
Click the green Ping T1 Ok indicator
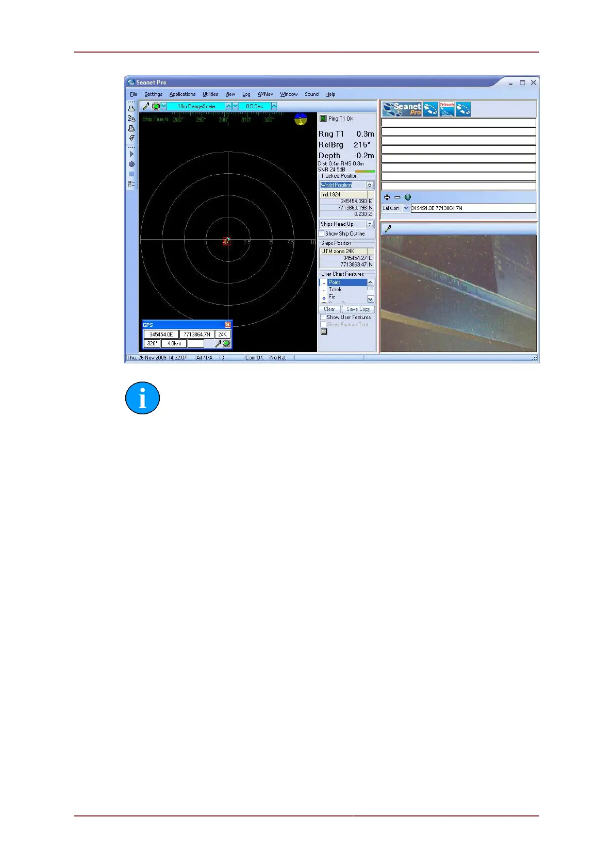point(323,119)
